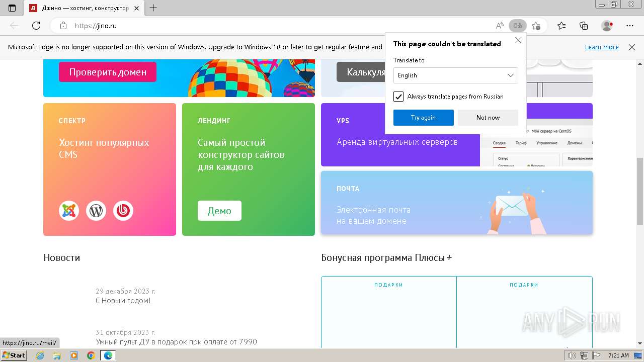
Task: Open news item Умный пульт ДУ в подарок
Action: click(x=177, y=342)
